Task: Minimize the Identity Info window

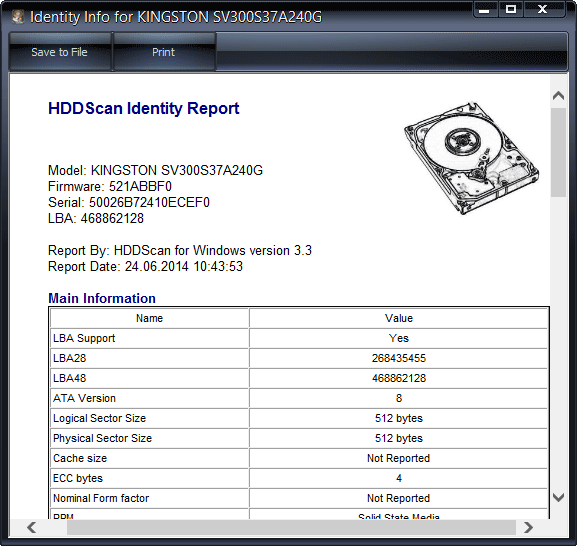Action: click(485, 9)
